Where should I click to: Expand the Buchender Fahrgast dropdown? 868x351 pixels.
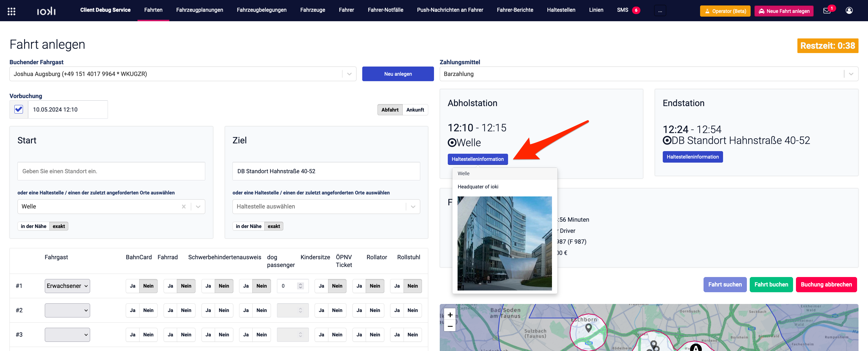pyautogui.click(x=349, y=74)
